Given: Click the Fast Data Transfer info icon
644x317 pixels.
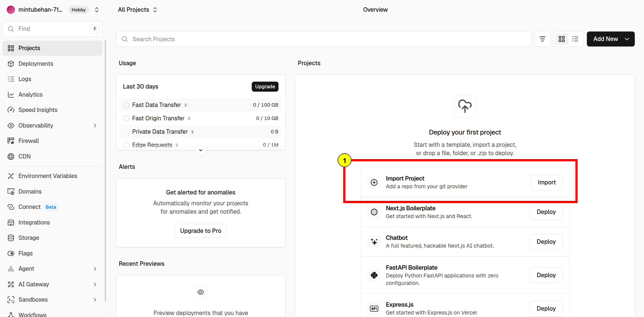Looking at the screenshot, I should (186, 105).
